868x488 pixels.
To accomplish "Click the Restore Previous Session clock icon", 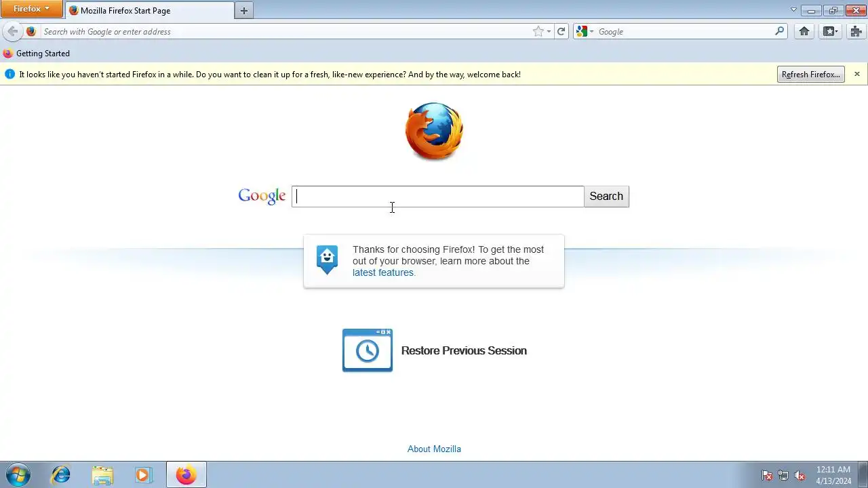I will 368,350.
